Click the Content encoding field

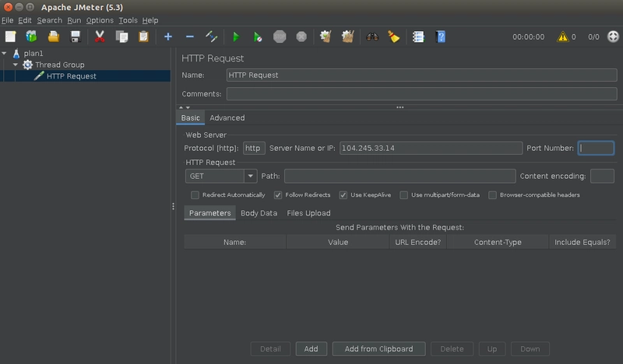[602, 176]
